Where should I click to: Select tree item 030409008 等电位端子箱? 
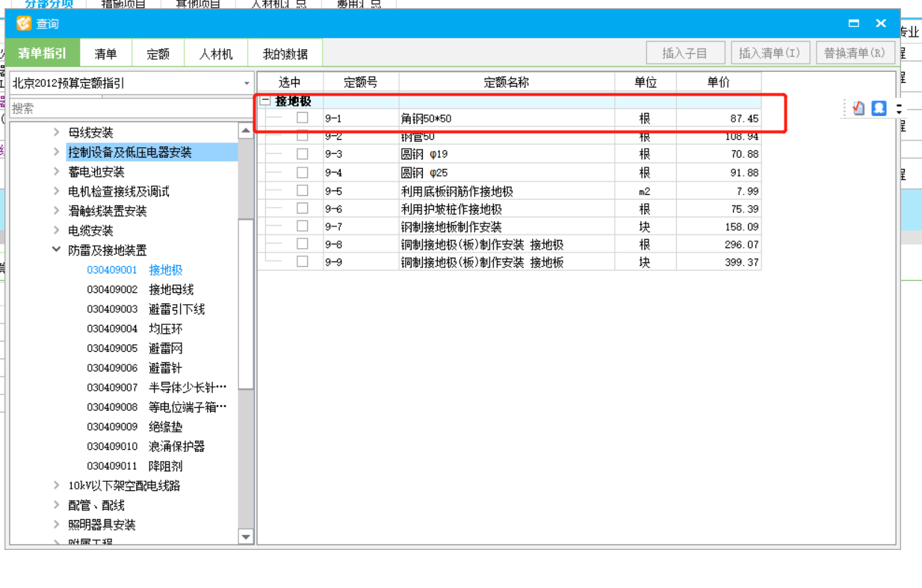pos(156,407)
